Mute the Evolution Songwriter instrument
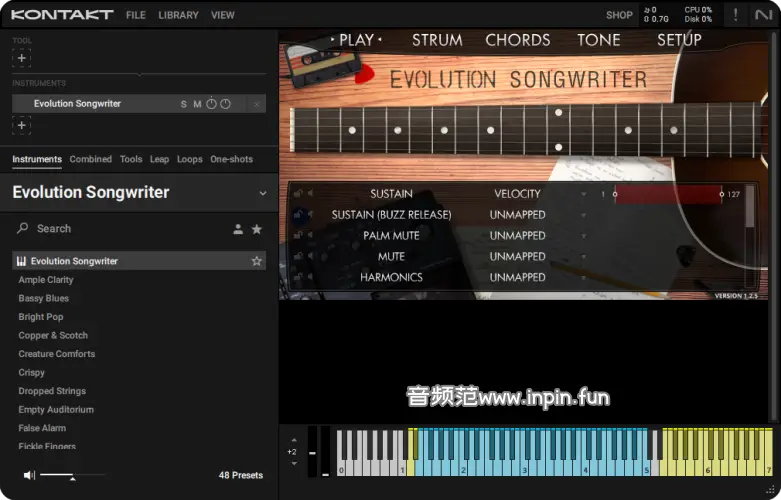The width and height of the screenshot is (781, 500). coord(197,104)
